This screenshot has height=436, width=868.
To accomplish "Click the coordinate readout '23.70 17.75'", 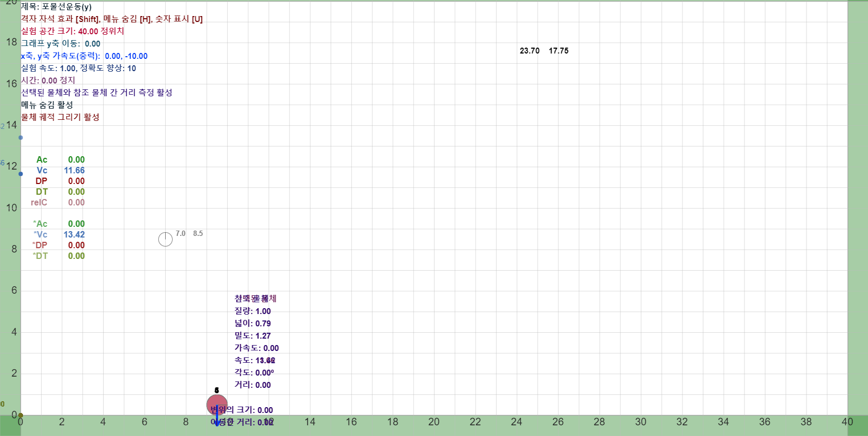I will pos(544,51).
